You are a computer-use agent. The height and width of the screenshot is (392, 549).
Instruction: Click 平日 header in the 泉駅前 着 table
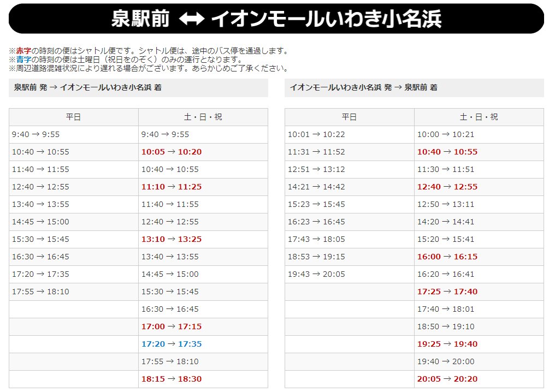click(350, 117)
